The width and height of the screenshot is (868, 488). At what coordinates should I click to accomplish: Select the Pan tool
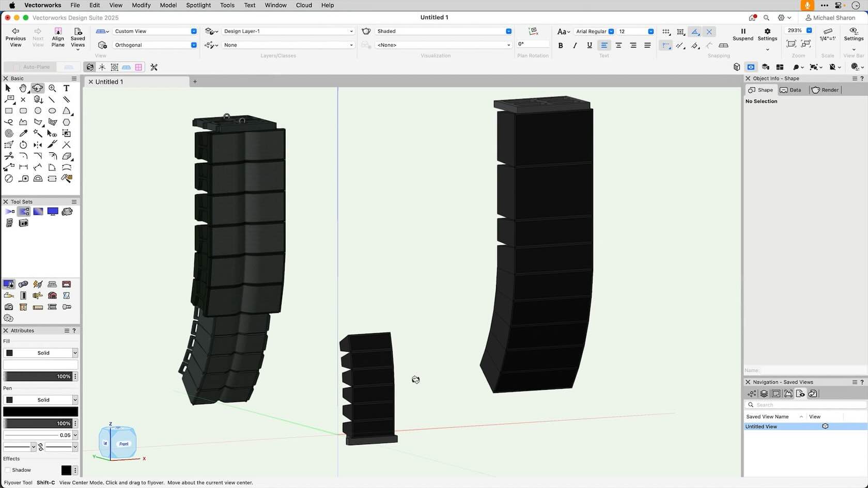23,88
